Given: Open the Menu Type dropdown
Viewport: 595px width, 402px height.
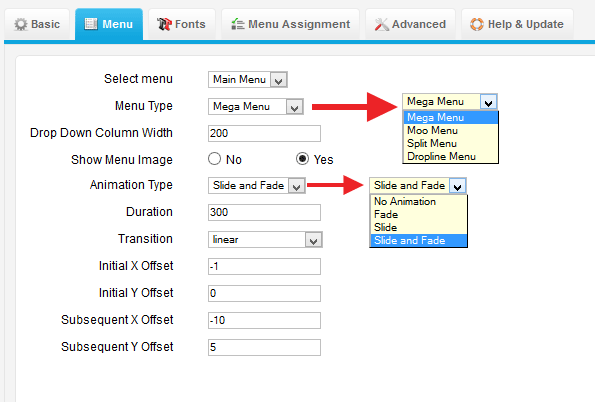Looking at the screenshot, I should 256,107.
